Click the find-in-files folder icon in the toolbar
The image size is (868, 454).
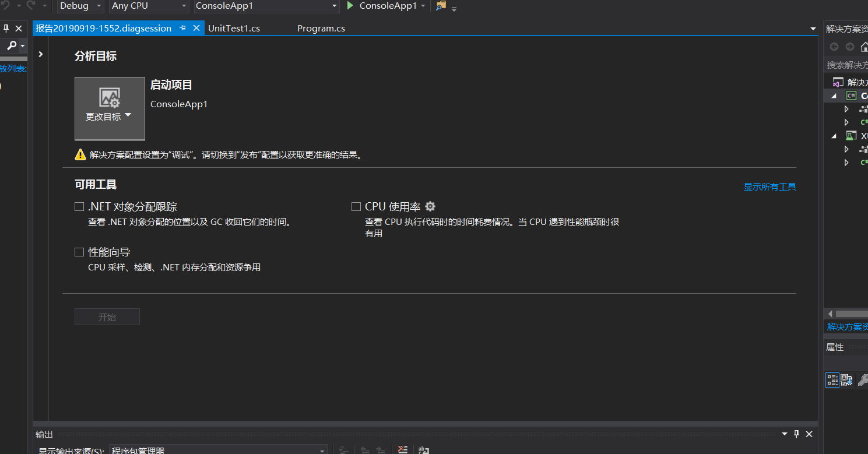[x=441, y=5]
